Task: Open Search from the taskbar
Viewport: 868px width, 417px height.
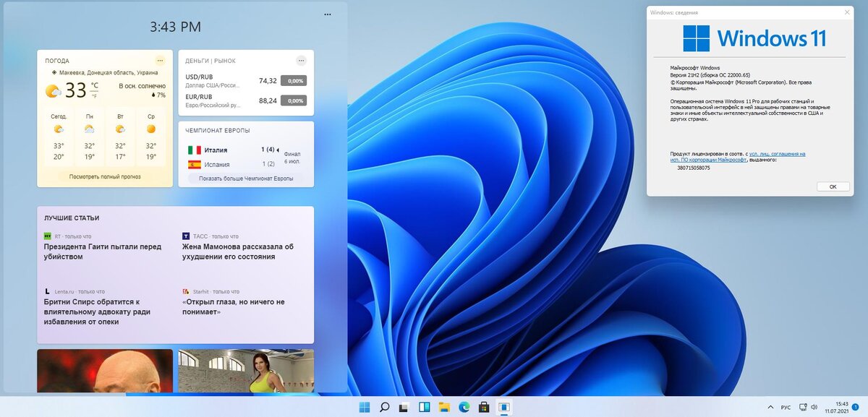Action: coord(385,407)
